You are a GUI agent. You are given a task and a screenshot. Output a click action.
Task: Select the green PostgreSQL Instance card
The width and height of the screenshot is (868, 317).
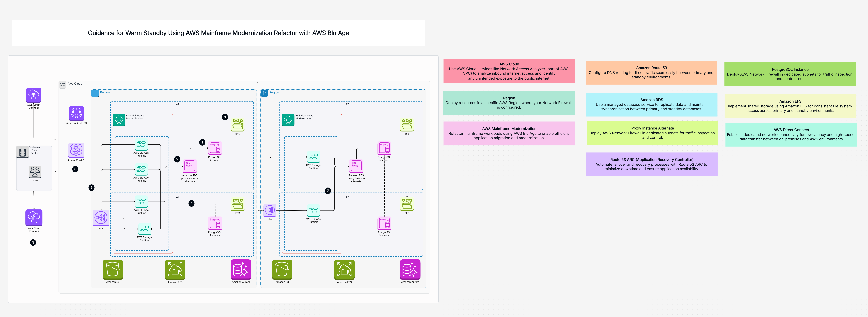click(x=790, y=74)
